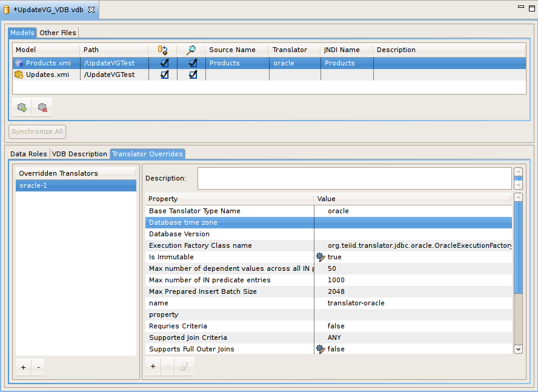The image size is (538, 392).
Task: Open the VDB Description tab
Action: (x=79, y=154)
